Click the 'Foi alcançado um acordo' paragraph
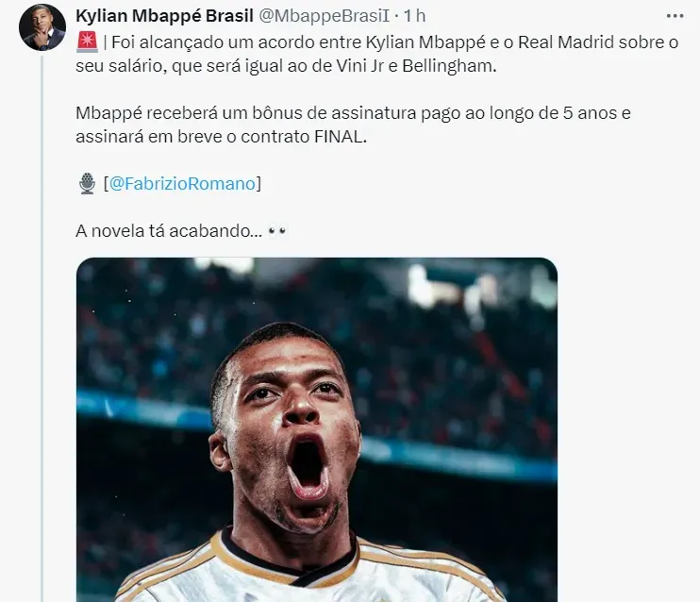 tap(376, 54)
